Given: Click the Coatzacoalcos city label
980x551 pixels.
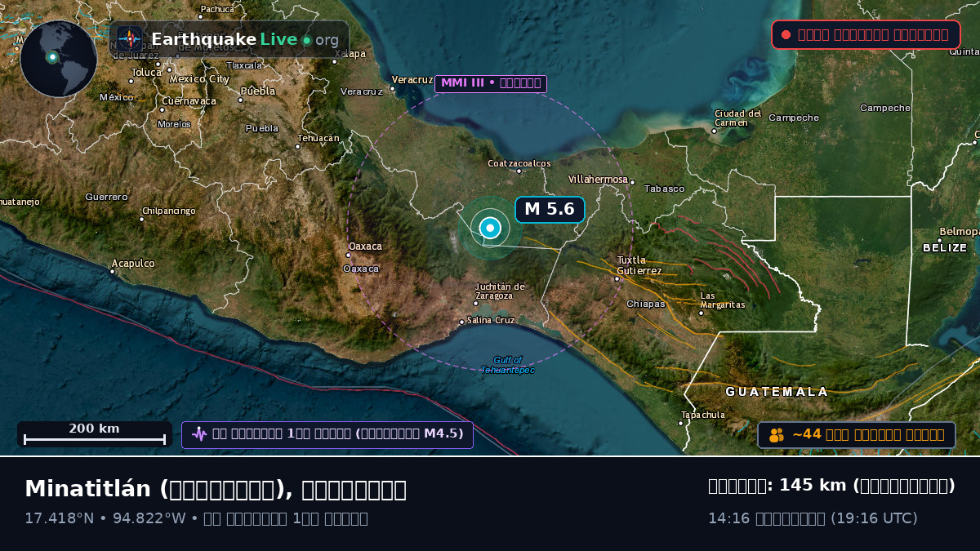Looking at the screenshot, I should [519, 163].
